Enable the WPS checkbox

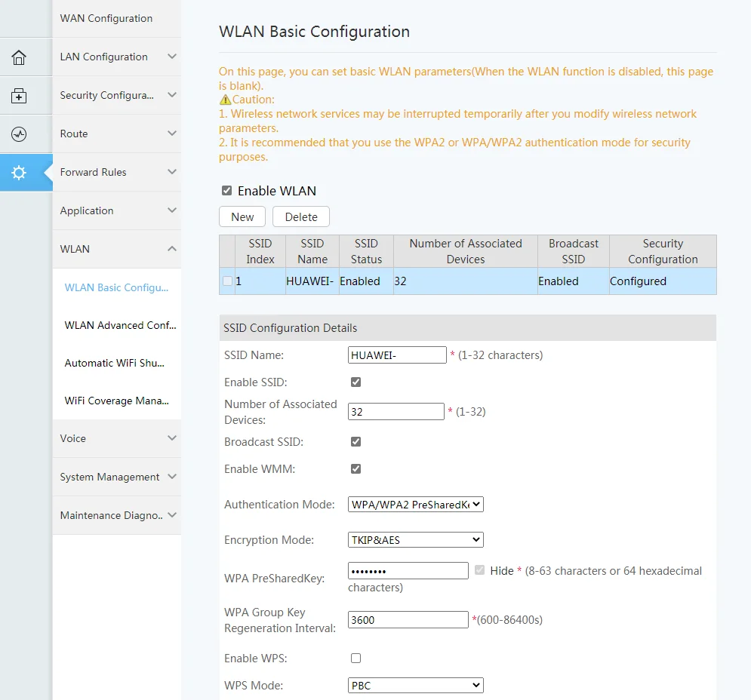point(356,659)
